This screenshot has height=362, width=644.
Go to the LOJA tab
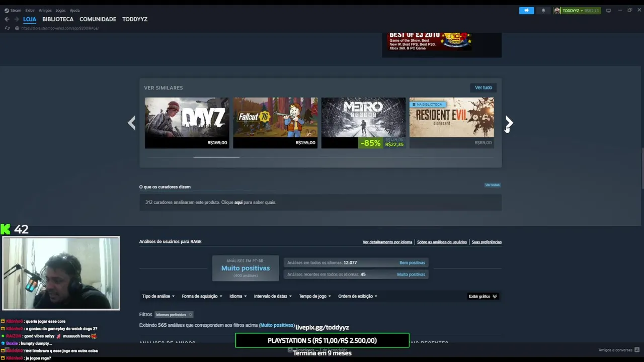click(x=30, y=19)
